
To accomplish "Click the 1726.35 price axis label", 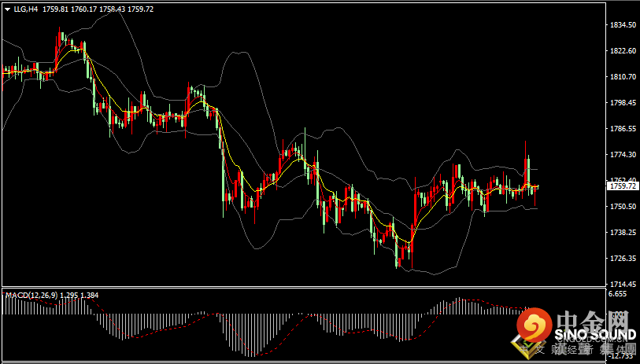I will pyautogui.click(x=623, y=258).
